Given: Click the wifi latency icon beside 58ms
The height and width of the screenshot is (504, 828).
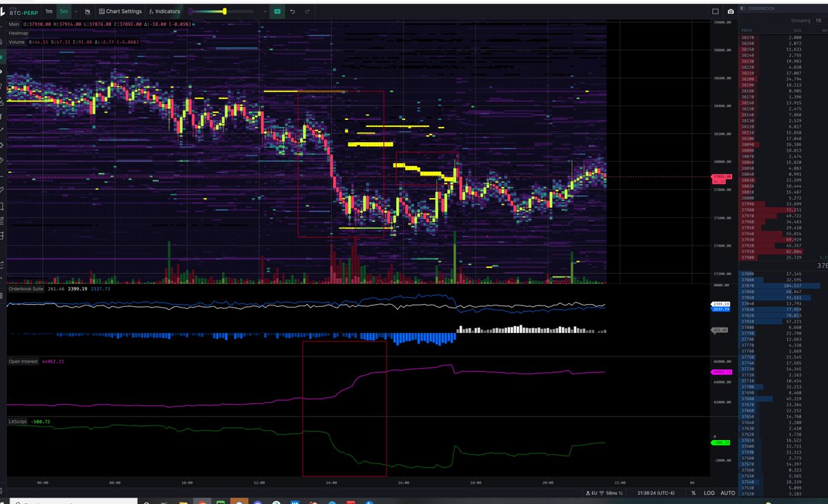Looking at the screenshot, I should 602,493.
